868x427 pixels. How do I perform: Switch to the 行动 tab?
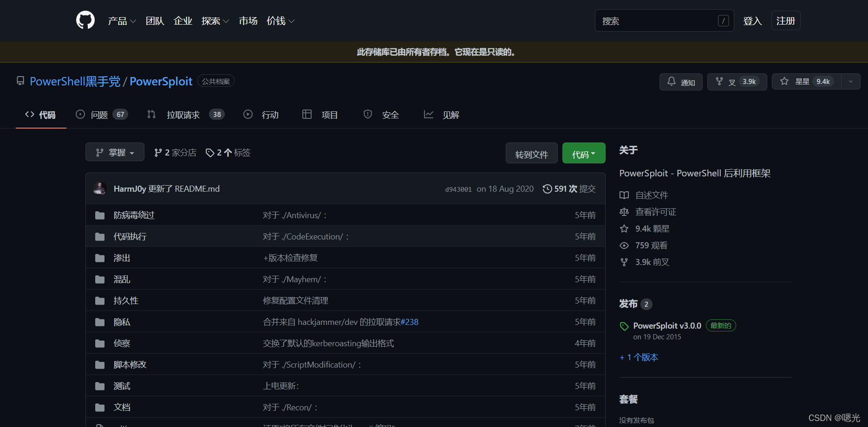coord(261,115)
